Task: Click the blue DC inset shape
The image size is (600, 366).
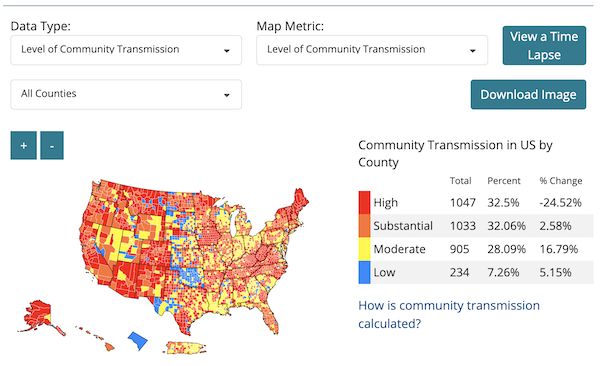Action: point(137,341)
